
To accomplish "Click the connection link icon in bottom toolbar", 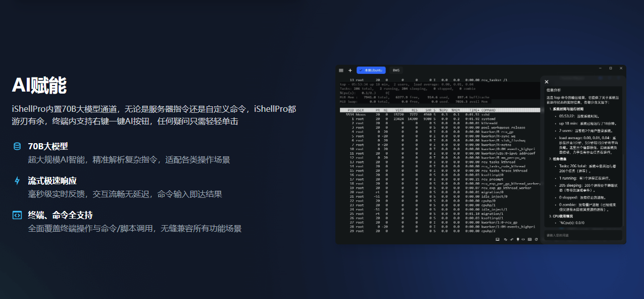I will (x=512, y=239).
